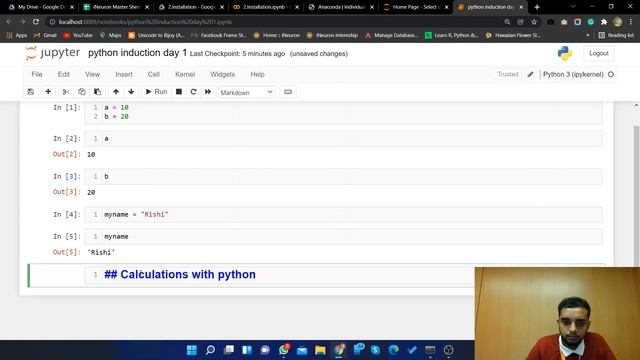Viewport: 640px width, 360px height.
Task: Reload the page
Action: click(x=36, y=22)
